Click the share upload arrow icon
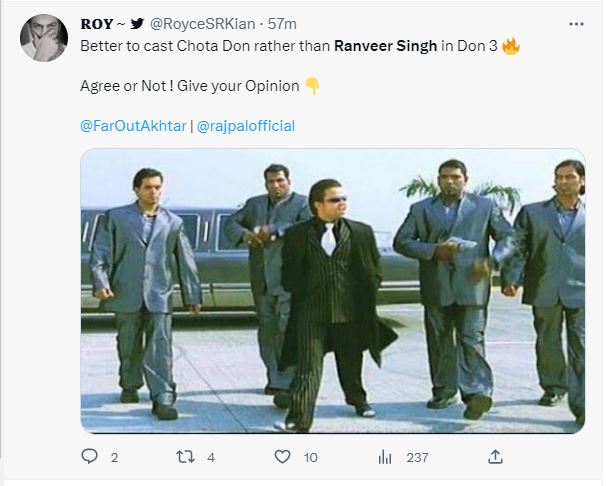 (494, 457)
